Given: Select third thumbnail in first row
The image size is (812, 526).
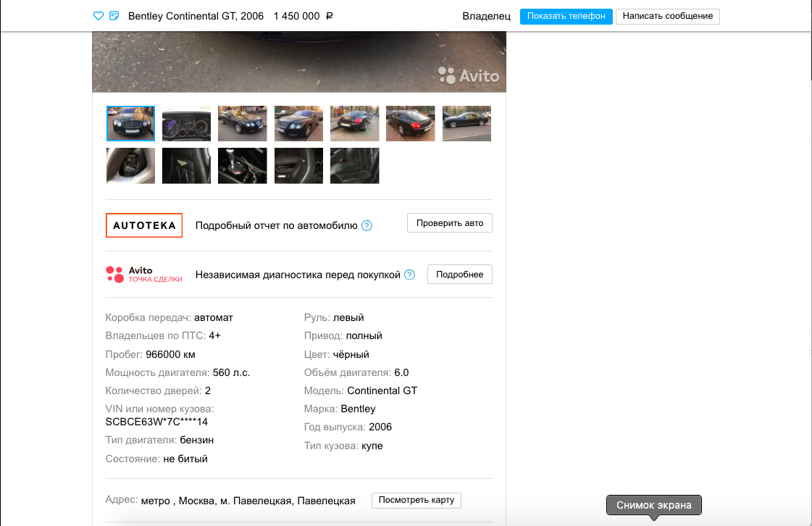Looking at the screenshot, I should click(x=243, y=123).
